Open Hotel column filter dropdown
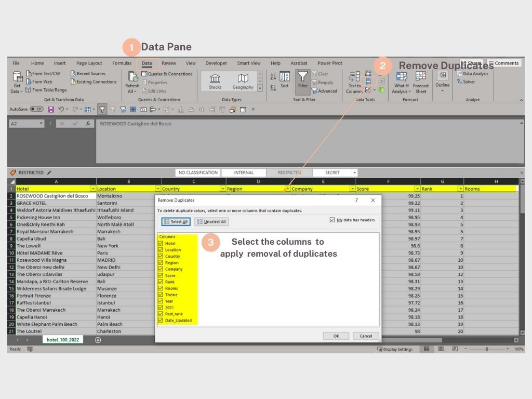This screenshot has width=532, height=399. (93, 189)
